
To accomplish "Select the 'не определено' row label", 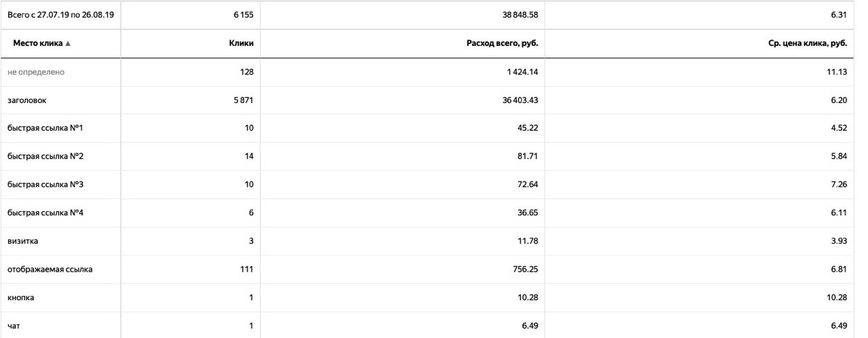I will (x=36, y=72).
